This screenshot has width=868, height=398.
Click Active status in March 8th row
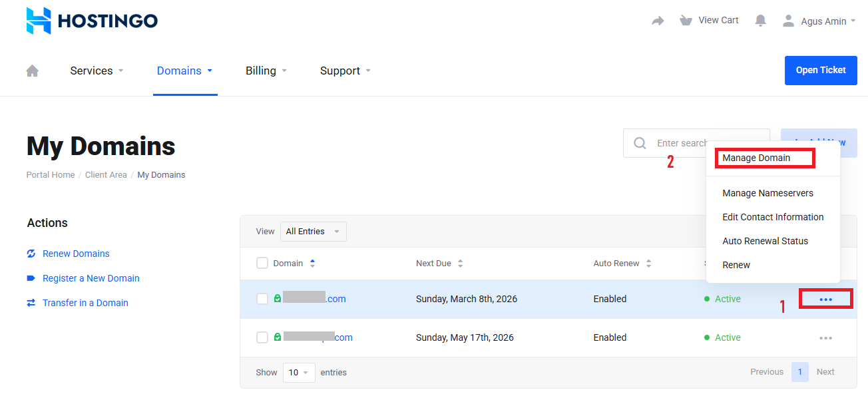(x=723, y=299)
